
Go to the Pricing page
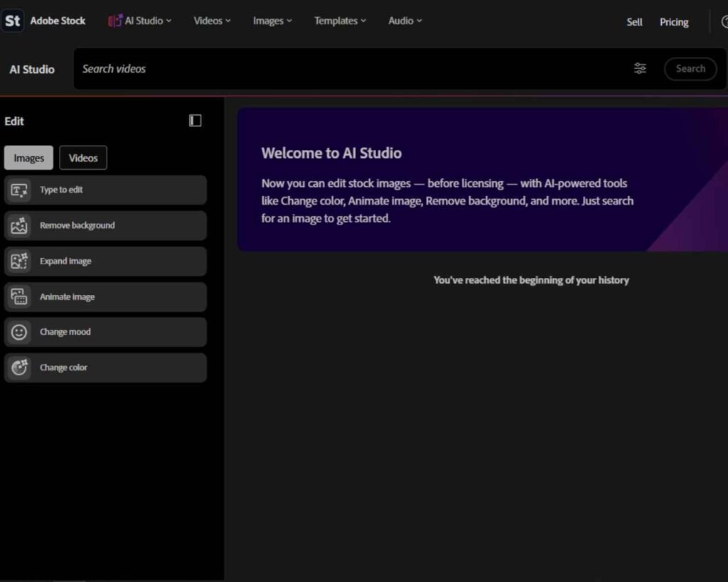[673, 22]
